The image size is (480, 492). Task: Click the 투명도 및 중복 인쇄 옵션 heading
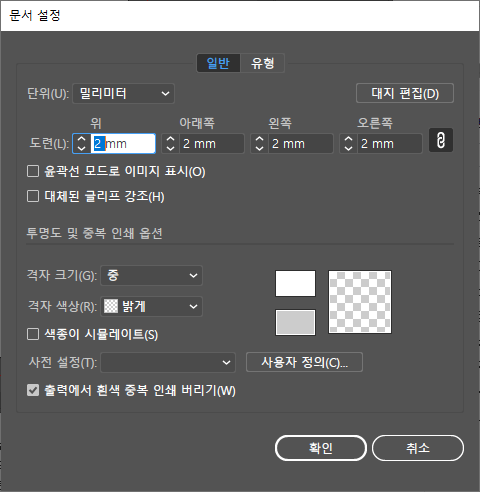pyautogui.click(x=94, y=233)
